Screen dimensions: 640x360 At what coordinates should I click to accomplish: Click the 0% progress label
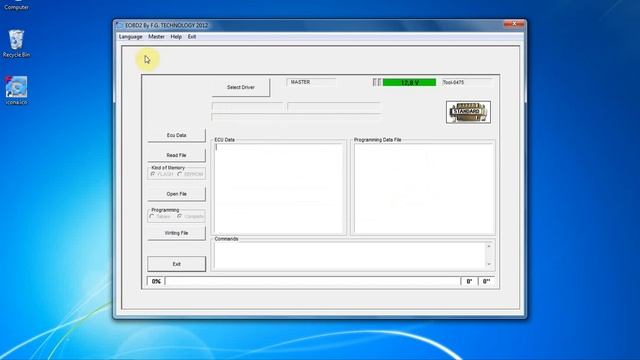[x=156, y=281]
